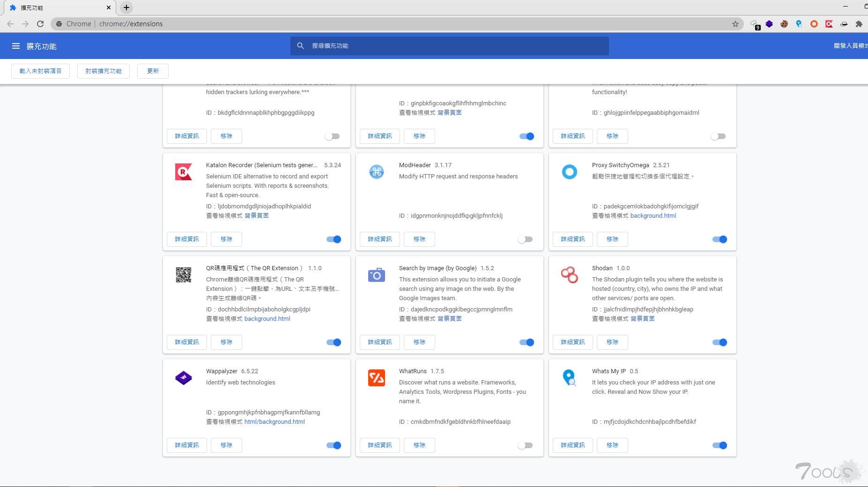Click Whats My IP version 0.5
Viewport: 868px width, 487px height.
(x=634, y=371)
